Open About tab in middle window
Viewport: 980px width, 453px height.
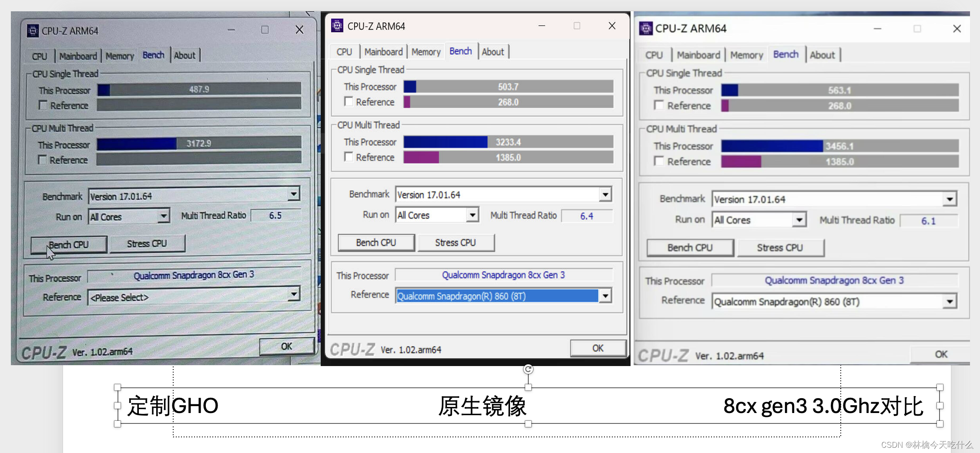pyautogui.click(x=493, y=52)
